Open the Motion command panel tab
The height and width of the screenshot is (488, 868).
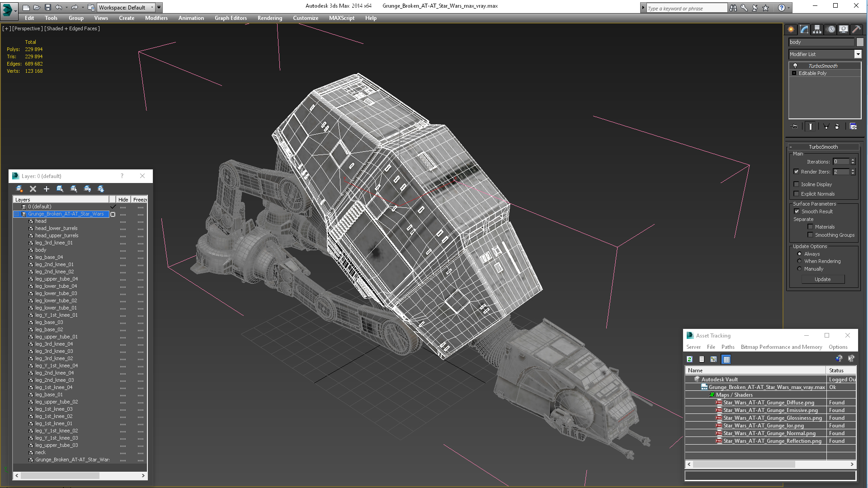pos(830,29)
